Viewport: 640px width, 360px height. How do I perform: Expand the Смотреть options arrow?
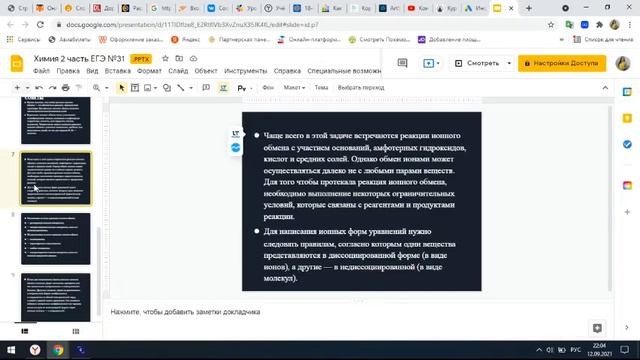(509, 63)
